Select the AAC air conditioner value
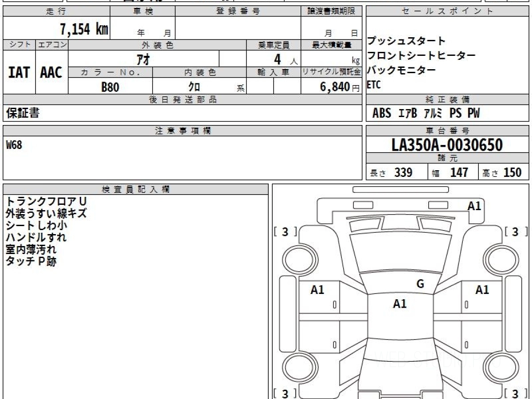Image resolution: width=532 pixels, height=399 pixels. [51, 72]
